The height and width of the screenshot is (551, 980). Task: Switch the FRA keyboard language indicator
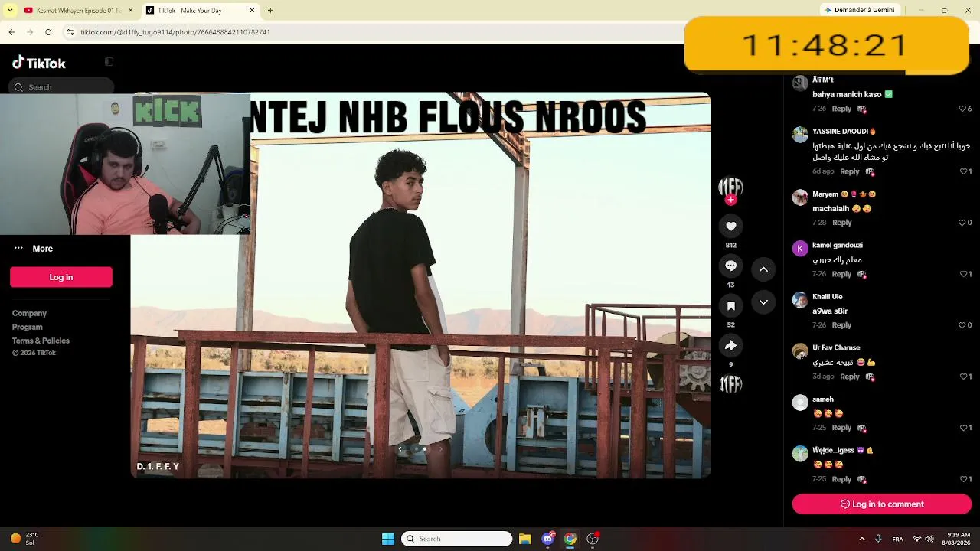tap(897, 539)
